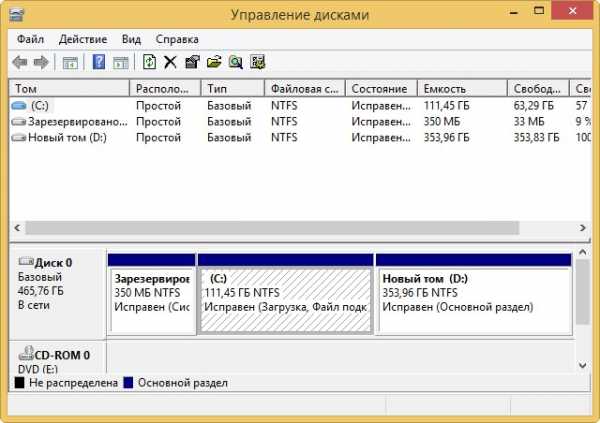Click the 353,83 ГБ free space cell

[536, 138]
